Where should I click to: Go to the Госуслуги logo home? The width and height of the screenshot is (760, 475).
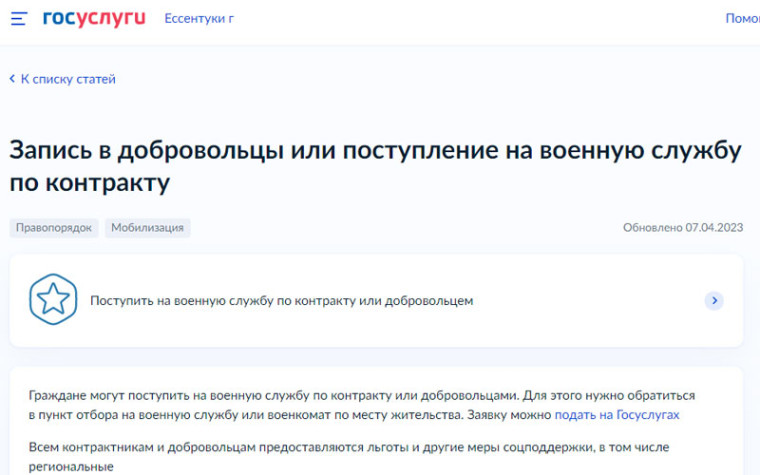pyautogui.click(x=94, y=18)
